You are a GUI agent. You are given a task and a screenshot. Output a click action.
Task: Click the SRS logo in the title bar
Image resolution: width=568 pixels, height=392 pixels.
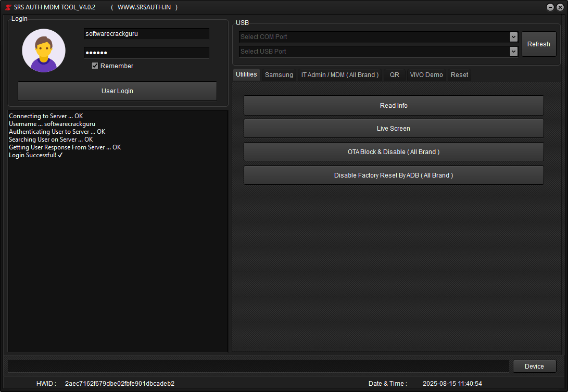[7, 7]
